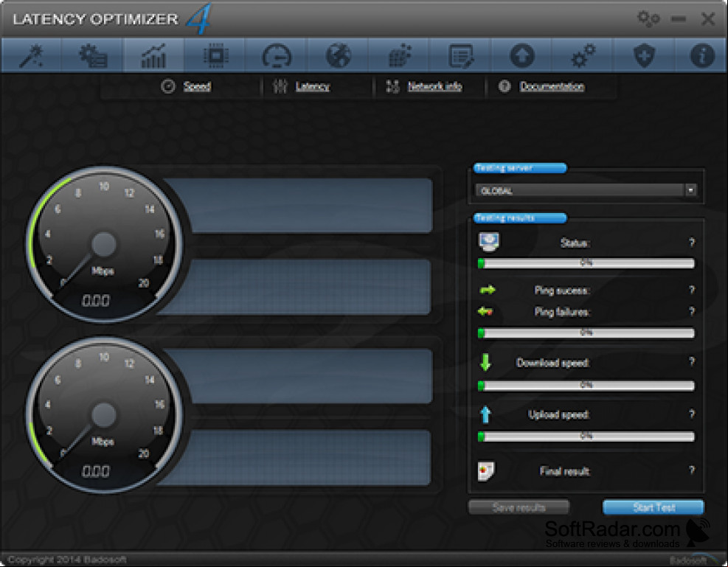728x567 pixels.
Task: Click the Final result document icon
Action: click(486, 471)
